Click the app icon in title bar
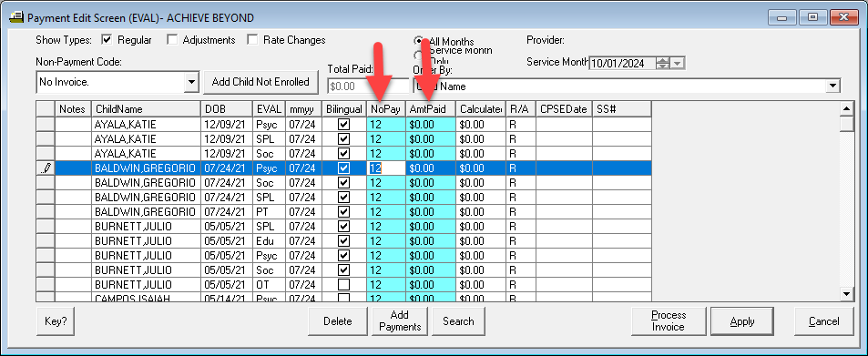This screenshot has width=868, height=356. [16, 17]
